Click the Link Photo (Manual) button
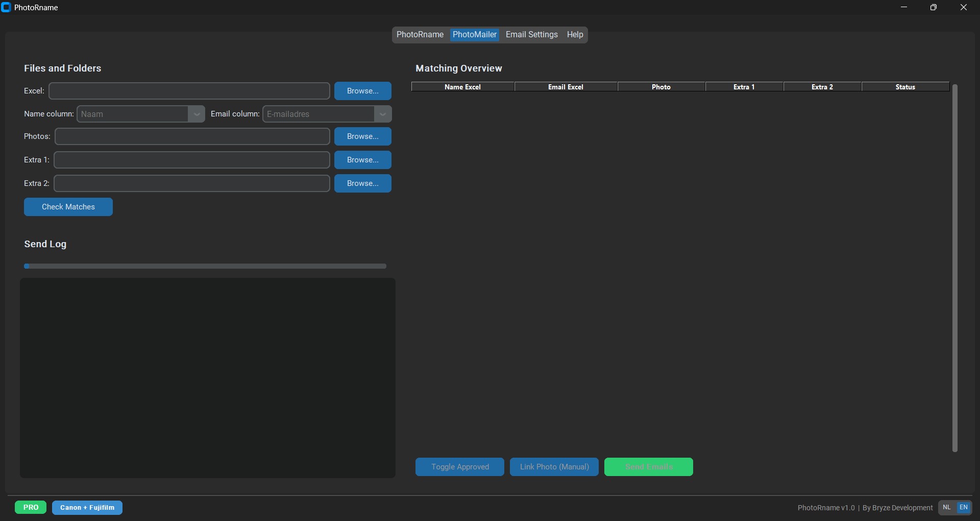 [x=554, y=467]
